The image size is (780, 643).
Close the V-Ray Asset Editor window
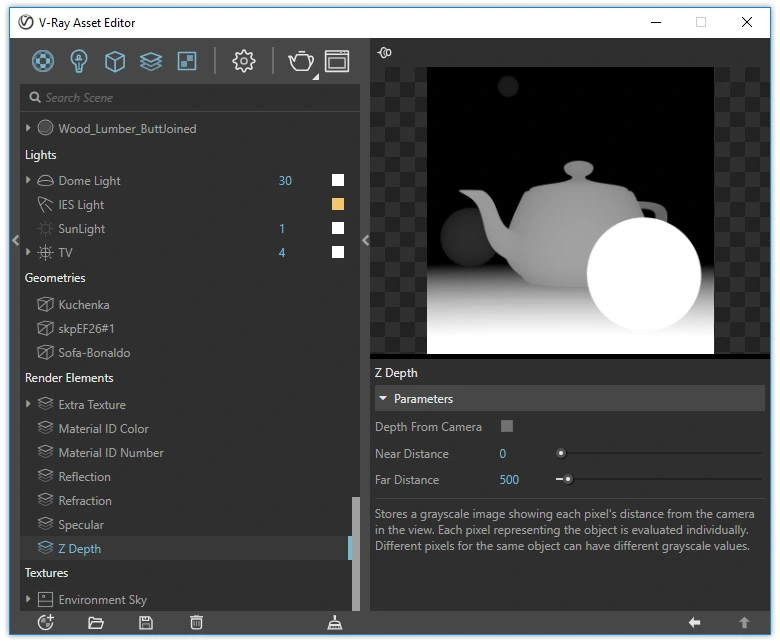pyautogui.click(x=747, y=22)
